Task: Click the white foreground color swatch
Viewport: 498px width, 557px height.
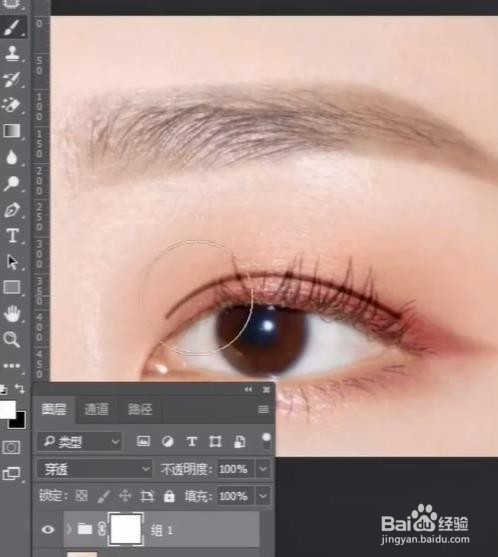Action: tap(7, 409)
